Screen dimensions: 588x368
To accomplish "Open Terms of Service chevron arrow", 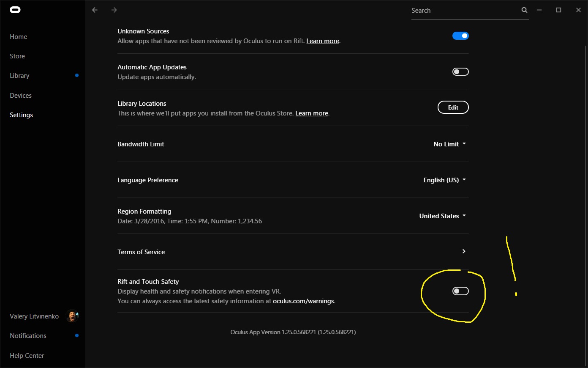I will tap(464, 251).
